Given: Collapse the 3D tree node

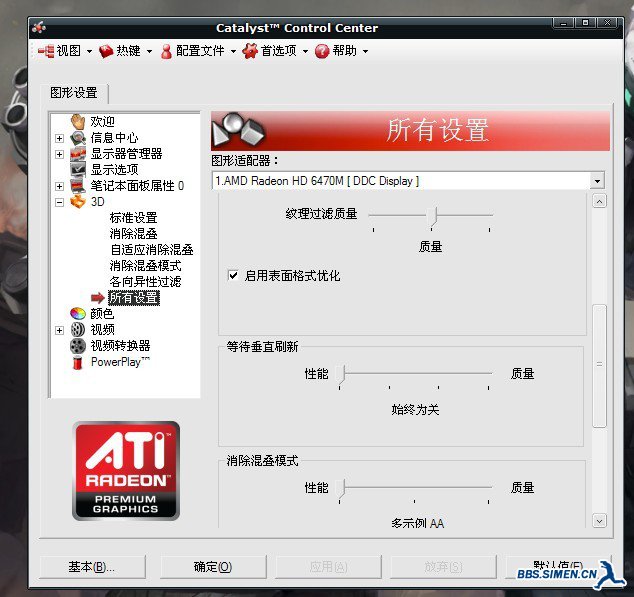Looking at the screenshot, I should tap(59, 202).
